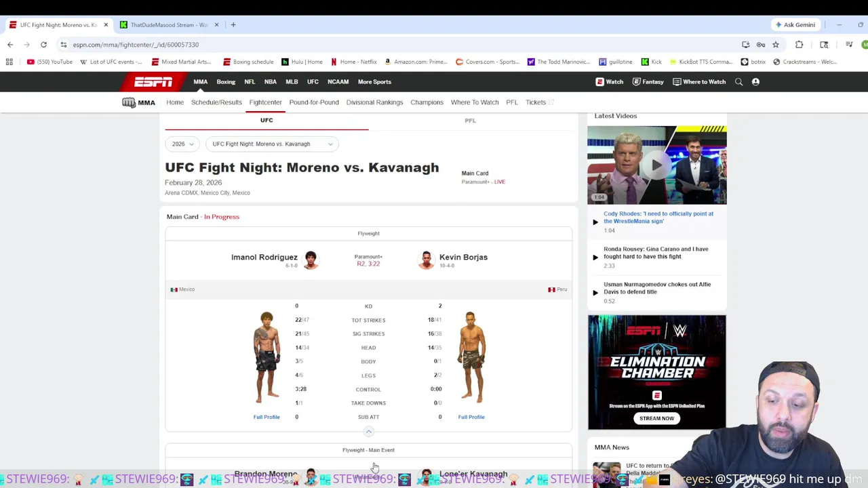Click the Watch icon in ESPN header
This screenshot has width=868, height=488.
(610, 82)
